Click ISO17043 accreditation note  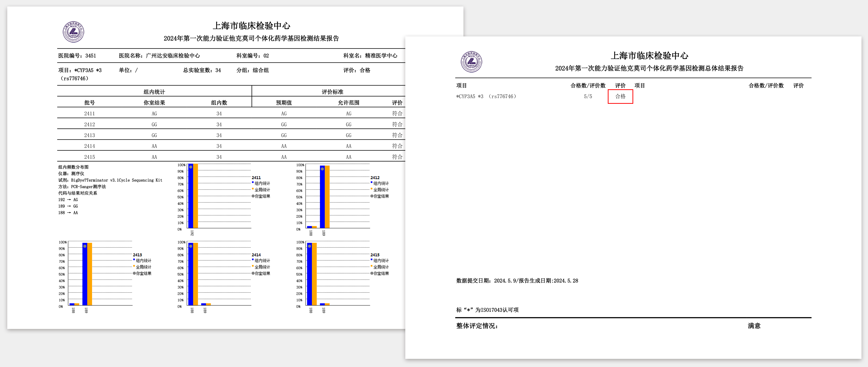pos(487,310)
